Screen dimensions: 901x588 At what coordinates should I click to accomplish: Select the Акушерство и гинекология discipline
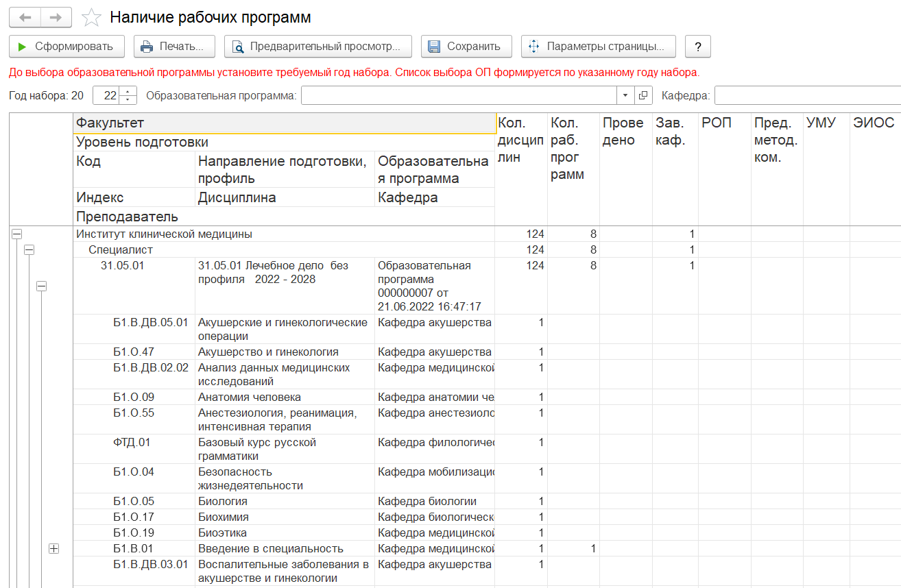[x=285, y=352]
